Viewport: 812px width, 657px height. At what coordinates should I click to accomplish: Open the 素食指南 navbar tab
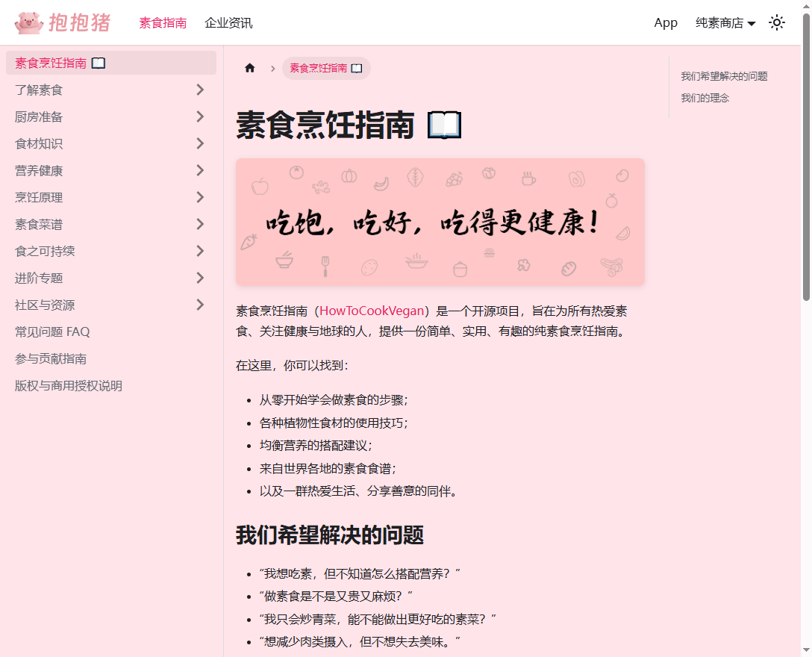[163, 23]
